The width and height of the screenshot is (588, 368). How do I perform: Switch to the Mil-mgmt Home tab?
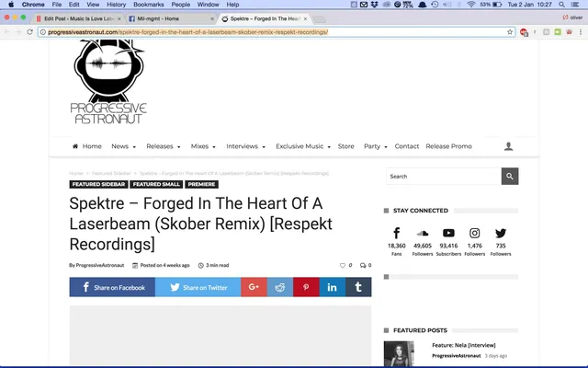click(x=171, y=18)
